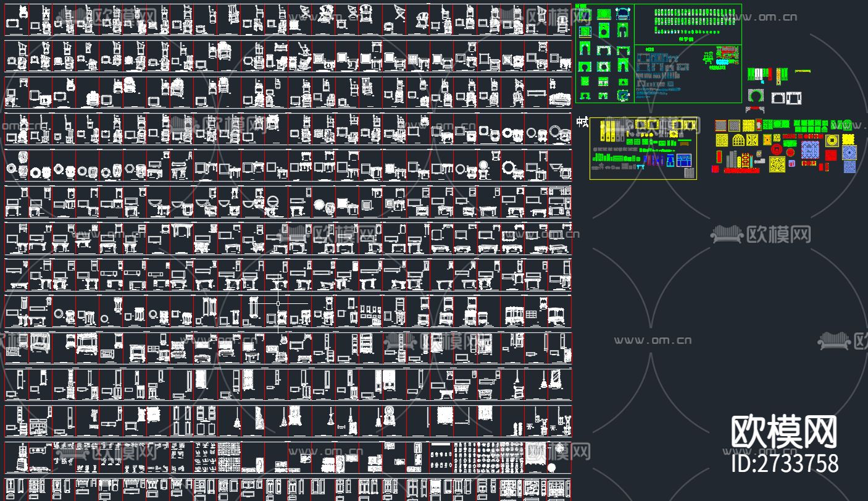868x501 pixels.
Task: Click the yellow coin-shaped pattern block
Action: [x=832, y=140]
